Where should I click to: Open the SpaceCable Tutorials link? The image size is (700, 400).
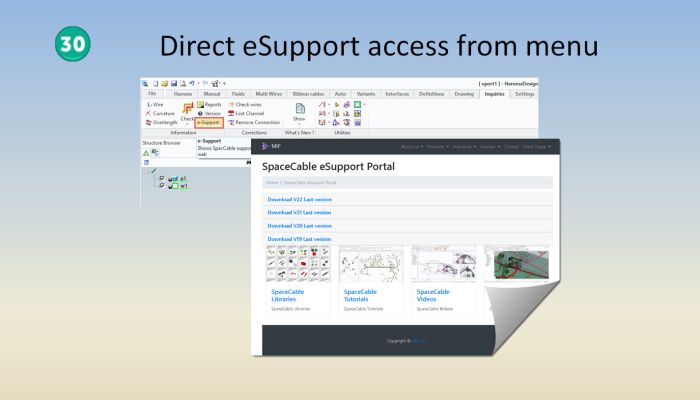point(365,295)
